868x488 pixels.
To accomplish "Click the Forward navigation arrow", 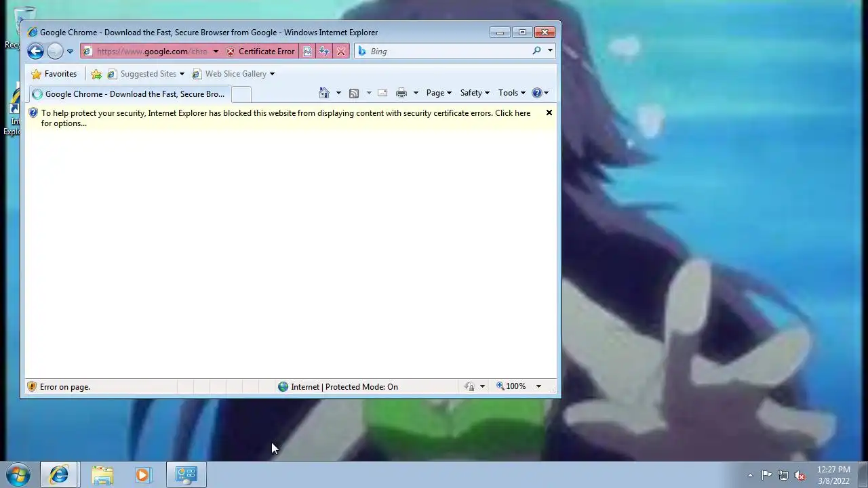I will (x=55, y=51).
